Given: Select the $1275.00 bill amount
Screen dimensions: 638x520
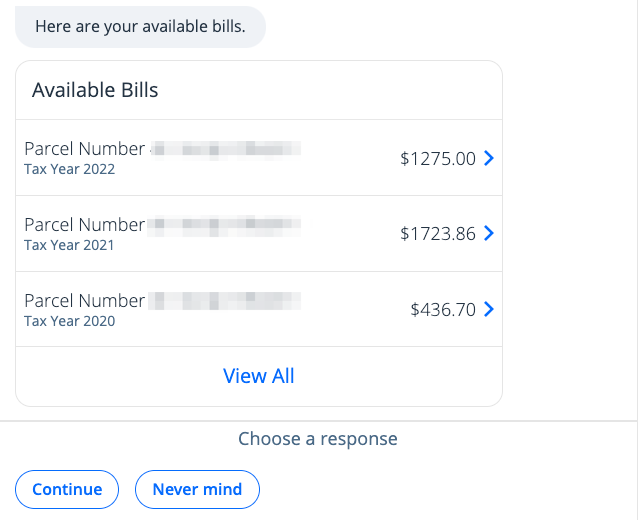Looking at the screenshot, I should (x=437, y=158).
